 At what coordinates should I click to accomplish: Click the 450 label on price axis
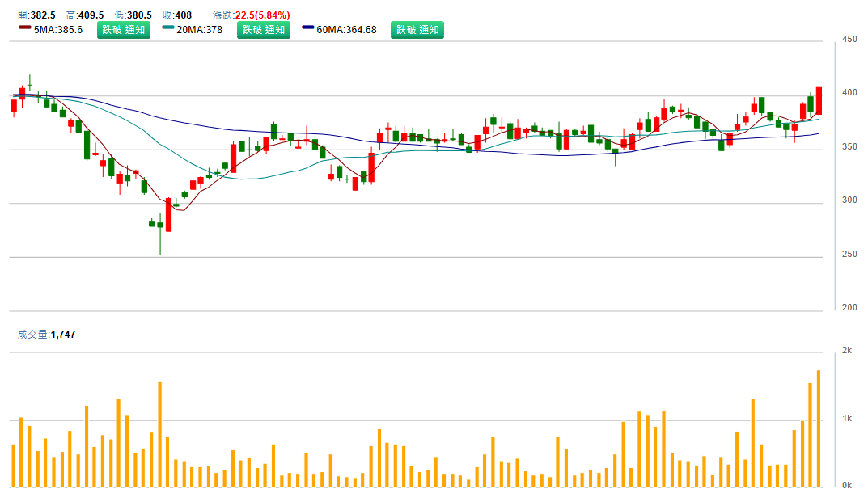tap(849, 39)
